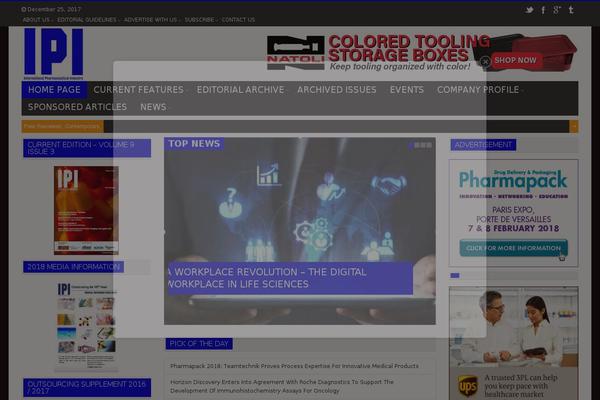Click 'Click for more information' Pharmapack button
Image resolution: width=600 pixels, height=400 pixels.
tap(513, 248)
